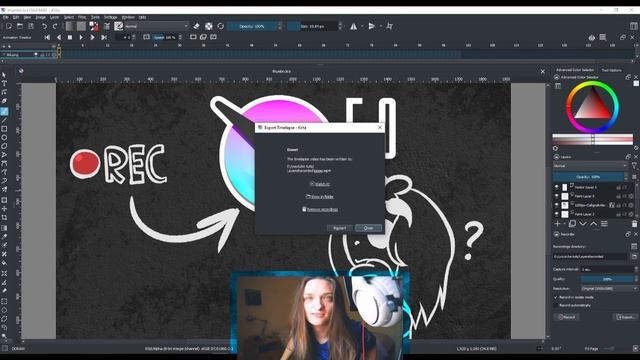640x360 pixels.
Task: Open the brush editor settings icon
Action: click(107, 26)
